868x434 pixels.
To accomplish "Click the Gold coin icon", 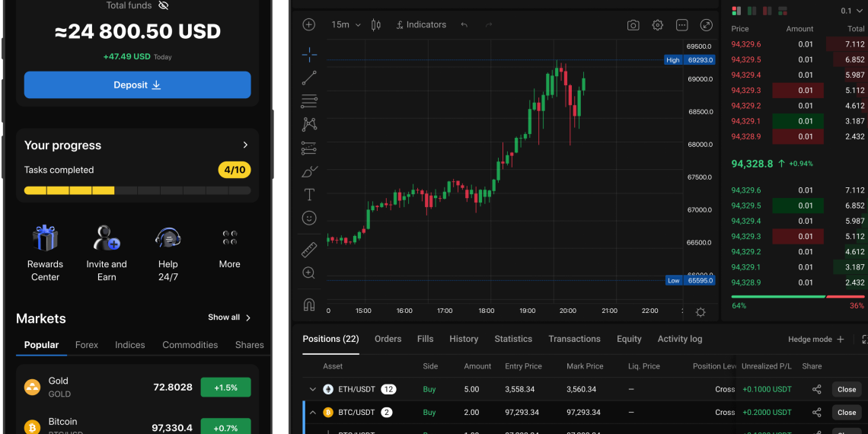I will (x=33, y=387).
